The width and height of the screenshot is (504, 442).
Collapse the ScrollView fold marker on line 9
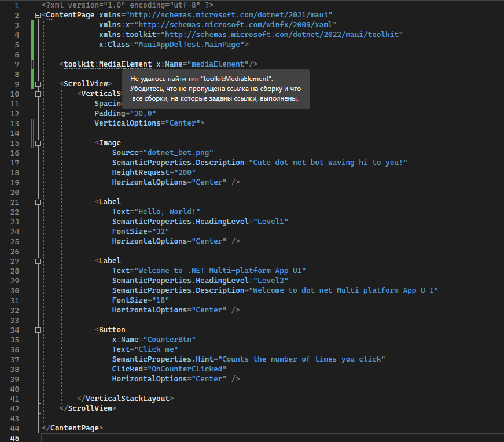pos(38,84)
